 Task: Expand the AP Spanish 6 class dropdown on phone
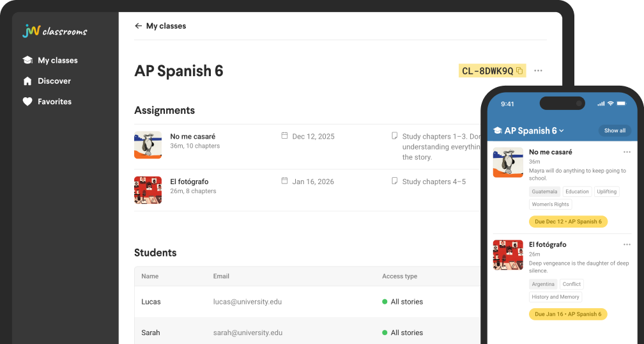pos(562,131)
